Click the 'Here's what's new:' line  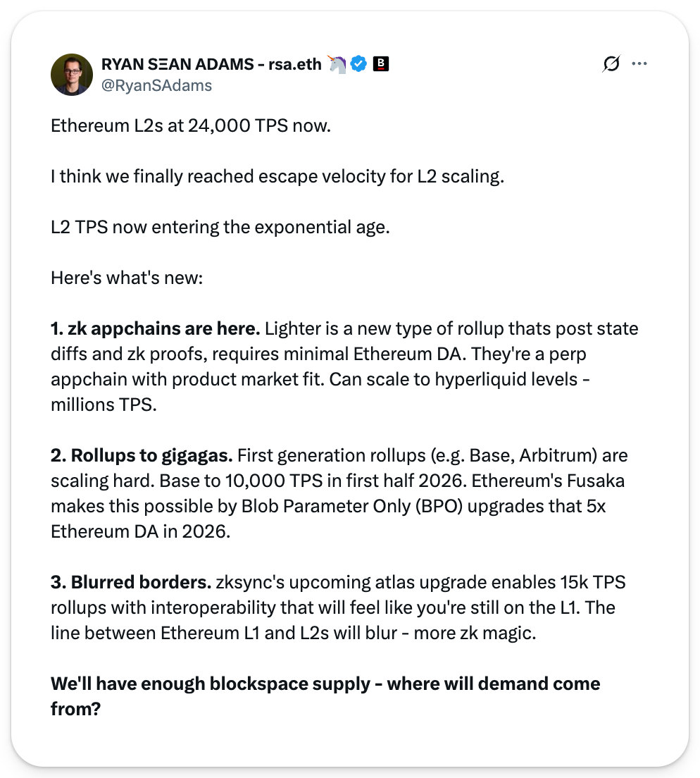click(127, 278)
